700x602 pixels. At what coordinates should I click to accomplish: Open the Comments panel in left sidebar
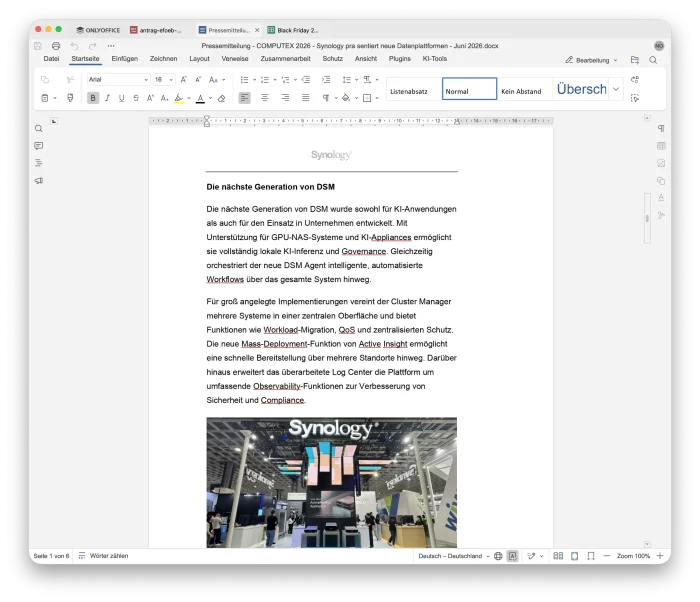coord(39,146)
